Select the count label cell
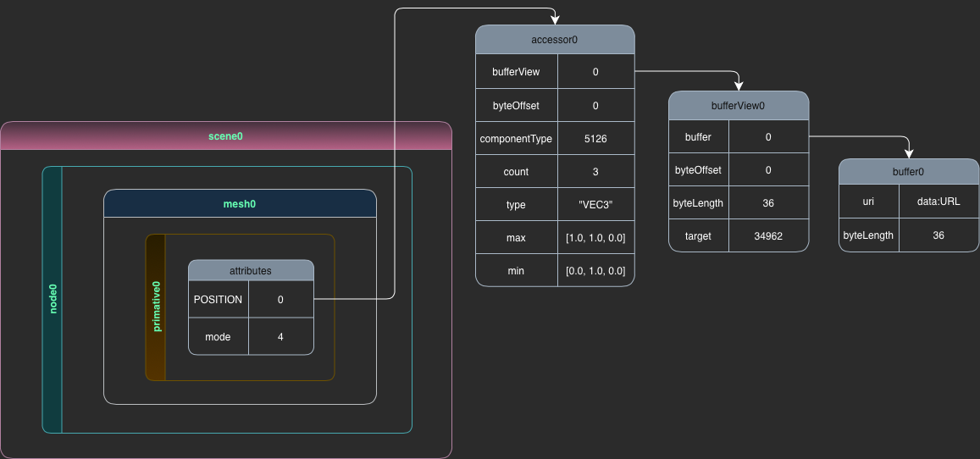Screen dimensions: 980x459 [516, 172]
